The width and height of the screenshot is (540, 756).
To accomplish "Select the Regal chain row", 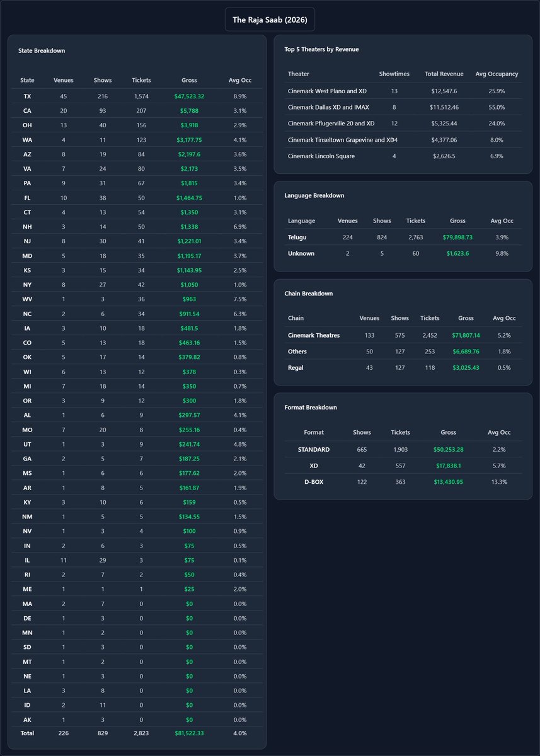I will [403, 368].
